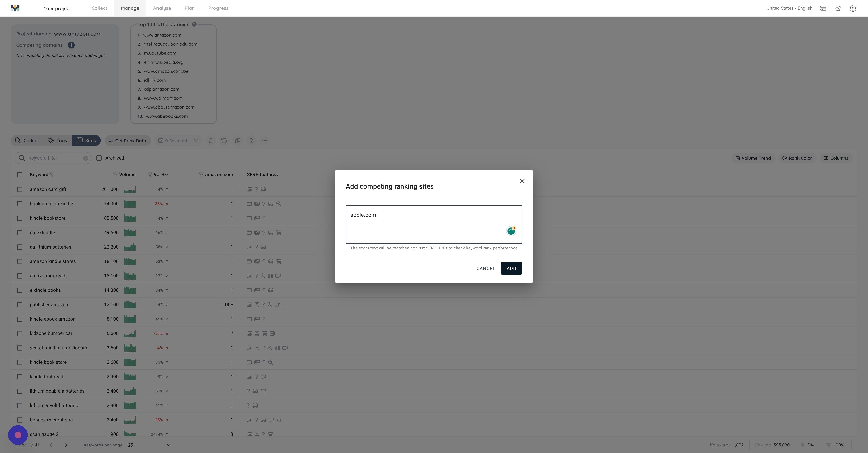868x453 pixels.
Task: Open Volume Trend options
Action: coord(753,158)
